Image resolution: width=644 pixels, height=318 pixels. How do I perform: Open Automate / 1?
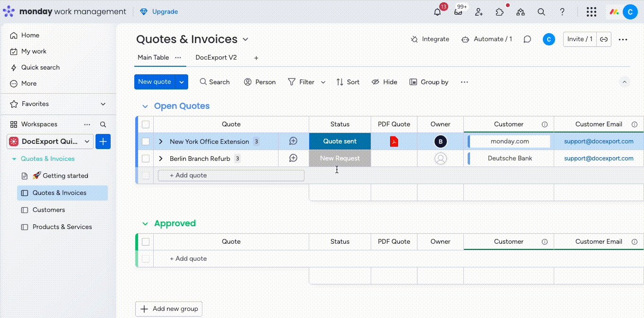coord(487,39)
